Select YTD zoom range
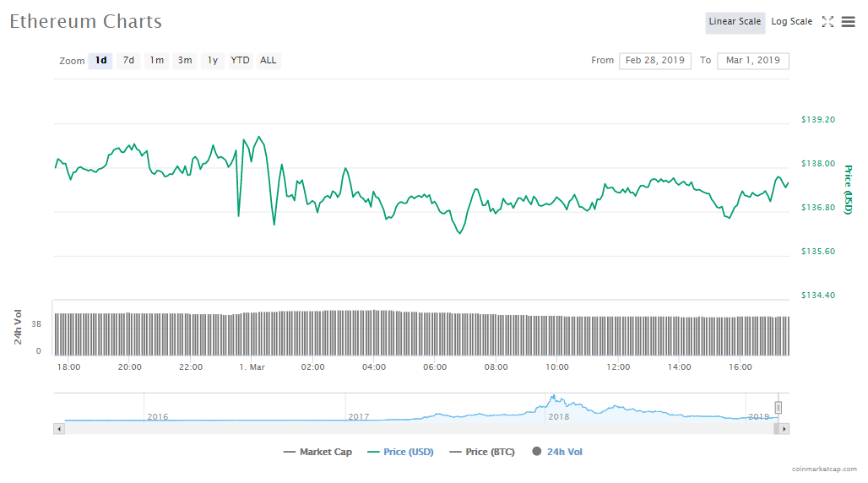 [241, 61]
